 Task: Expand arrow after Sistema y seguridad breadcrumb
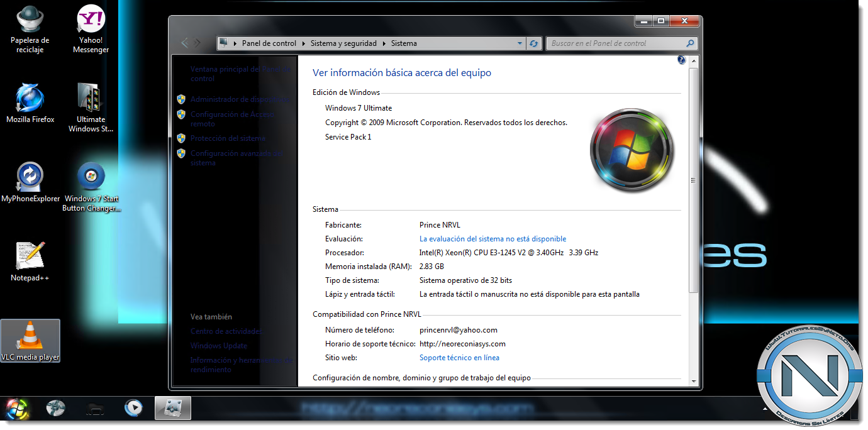(384, 43)
